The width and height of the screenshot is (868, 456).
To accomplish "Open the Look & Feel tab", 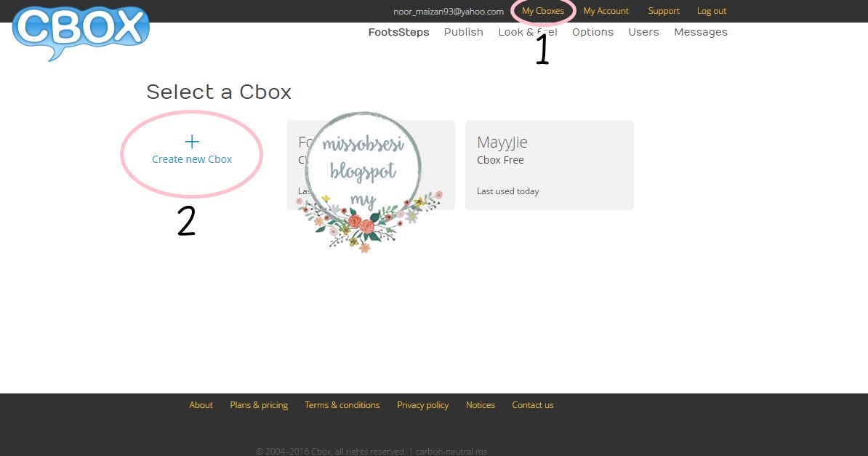I will tap(527, 32).
